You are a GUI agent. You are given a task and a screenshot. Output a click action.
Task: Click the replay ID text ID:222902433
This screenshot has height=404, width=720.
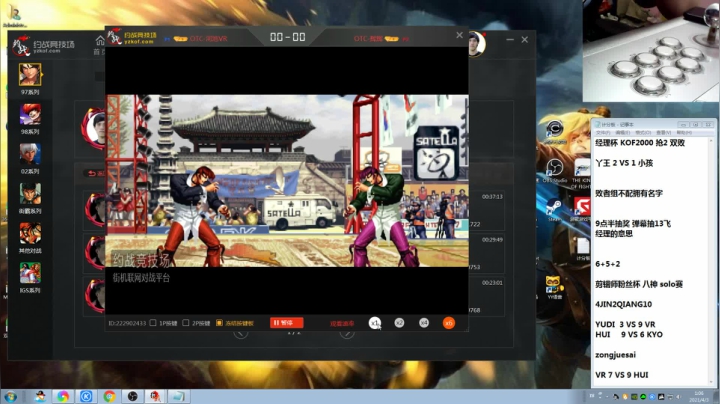127,323
